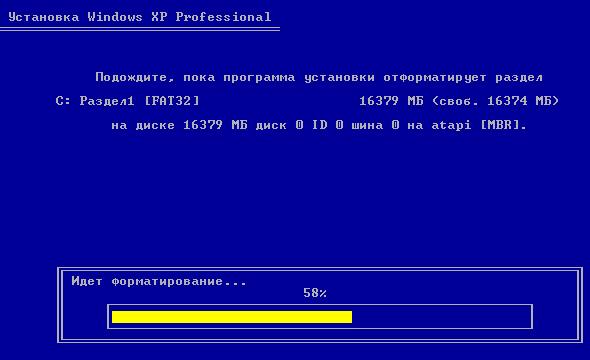Click the 'на диске 16379 МБ диск 0' line
The width and height of the screenshot is (590, 360).
[319, 125]
